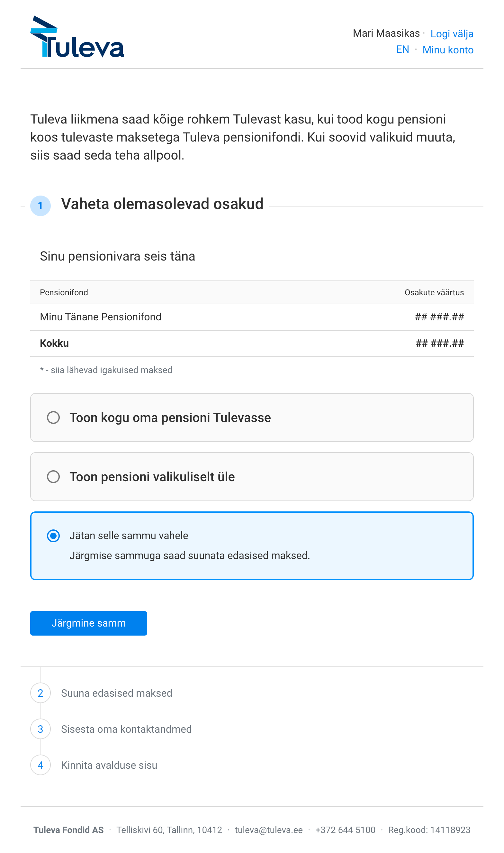Click the 'Osakute väärtus' column header
Image resolution: width=504 pixels, height=853 pixels.
pyautogui.click(x=434, y=293)
